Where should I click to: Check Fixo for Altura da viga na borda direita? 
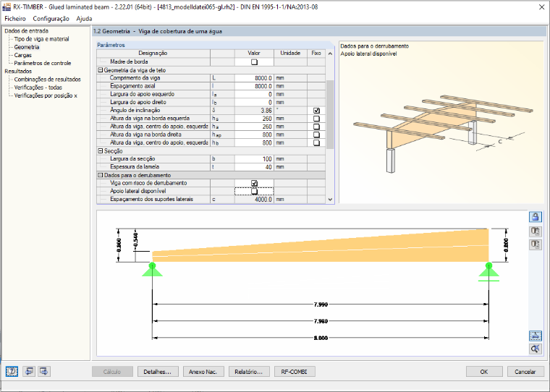316,135
